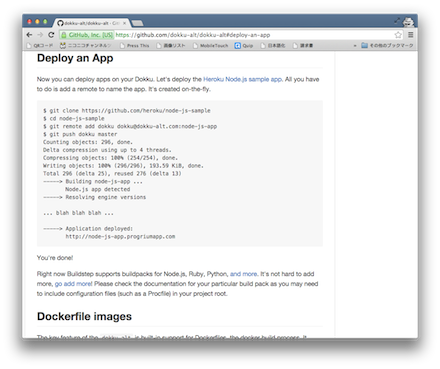Open the MobileTouch bookmark
The height and width of the screenshot is (369, 440).
click(211, 45)
